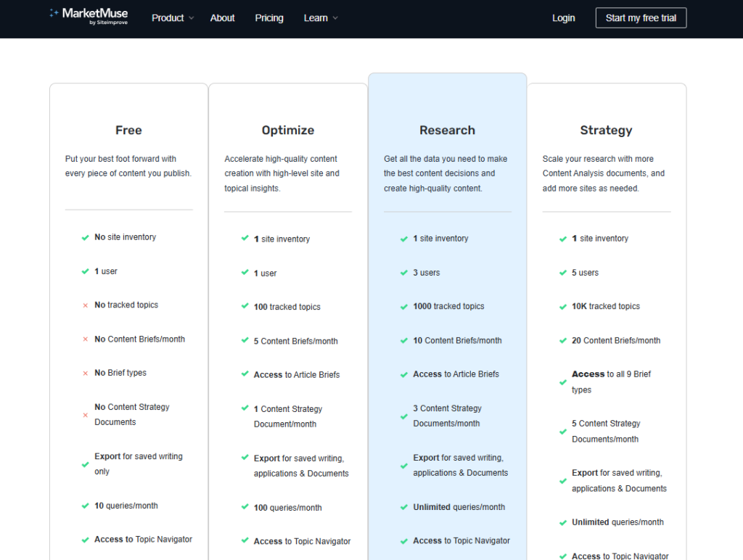Click the red X beside "No Content Strategy Documents"

(x=84, y=415)
